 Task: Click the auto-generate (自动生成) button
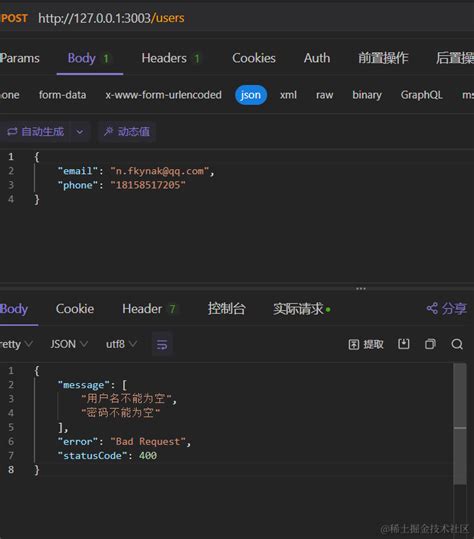(x=35, y=131)
